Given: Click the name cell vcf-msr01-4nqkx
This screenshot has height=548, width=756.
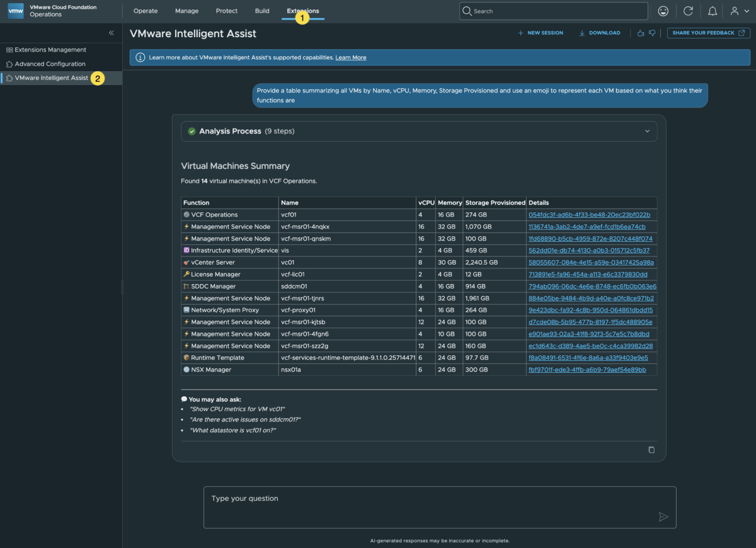Looking at the screenshot, I should click(347, 227).
